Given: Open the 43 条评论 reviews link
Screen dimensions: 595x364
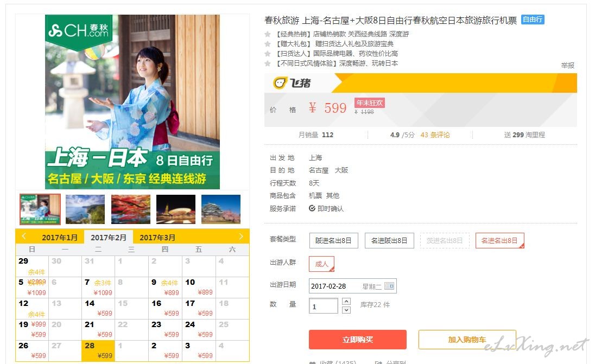Looking at the screenshot, I should (x=435, y=135).
